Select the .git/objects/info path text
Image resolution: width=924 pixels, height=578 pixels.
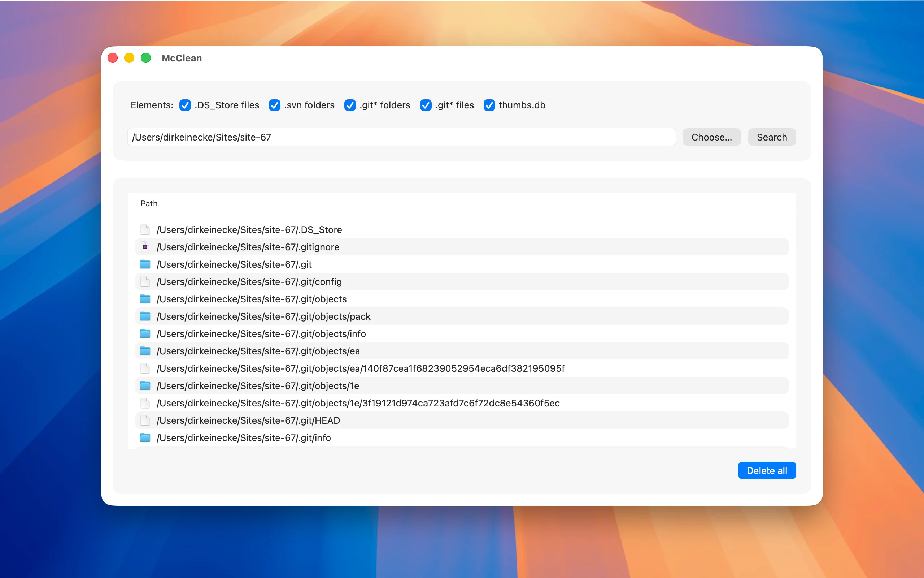[262, 334]
